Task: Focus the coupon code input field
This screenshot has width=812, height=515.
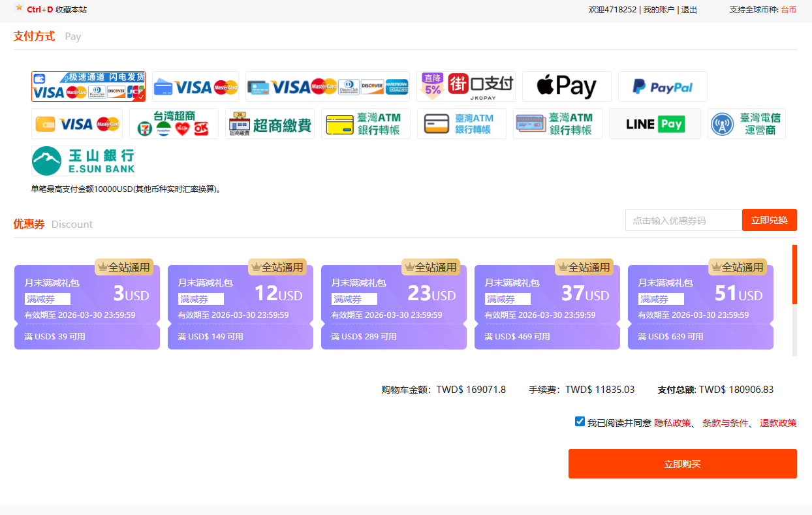Action: [x=683, y=220]
